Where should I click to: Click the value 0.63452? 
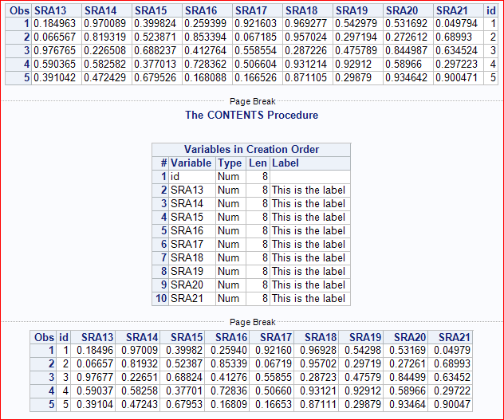[x=452, y=377]
